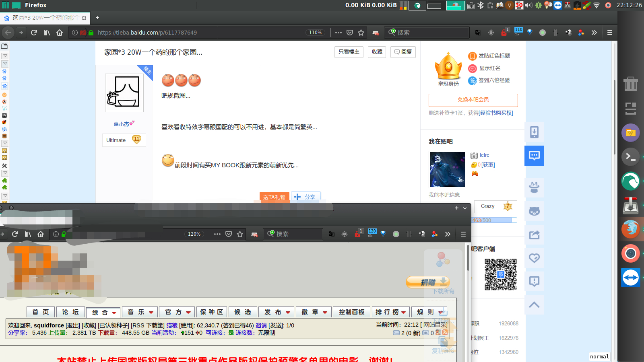Close the 家园*3 20W tab

(x=84, y=18)
